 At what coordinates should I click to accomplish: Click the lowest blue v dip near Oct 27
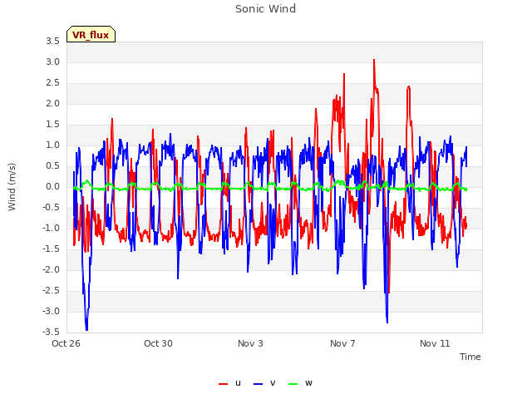(86, 328)
